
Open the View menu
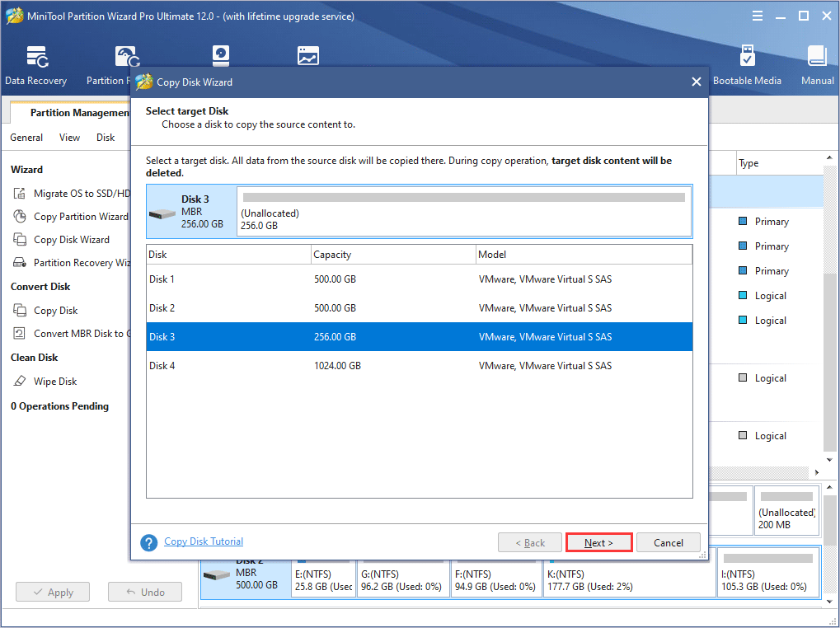click(x=69, y=138)
